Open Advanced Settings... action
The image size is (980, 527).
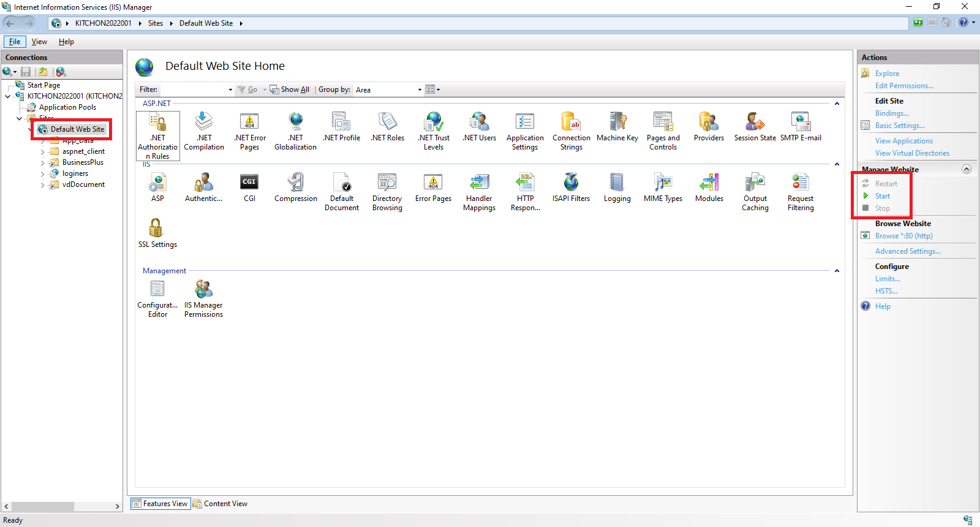click(x=908, y=251)
